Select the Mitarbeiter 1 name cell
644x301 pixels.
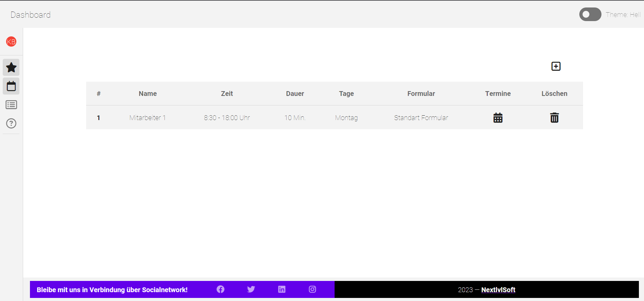(x=147, y=118)
